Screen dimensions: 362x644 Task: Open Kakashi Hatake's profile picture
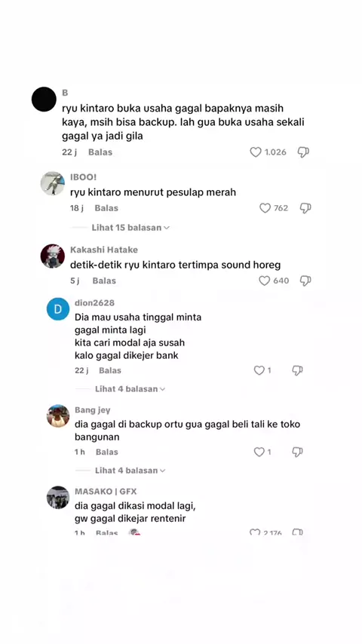click(52, 256)
